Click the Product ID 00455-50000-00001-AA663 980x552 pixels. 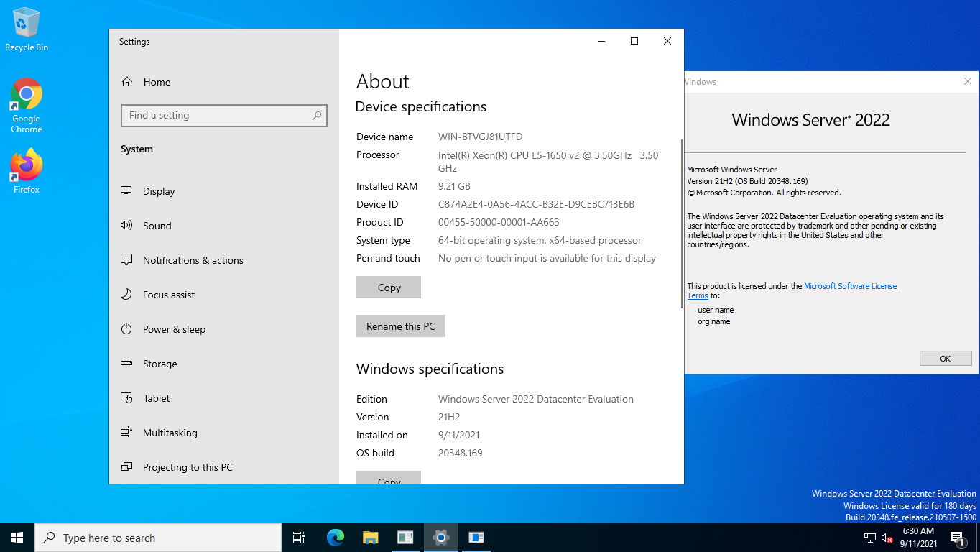click(499, 222)
